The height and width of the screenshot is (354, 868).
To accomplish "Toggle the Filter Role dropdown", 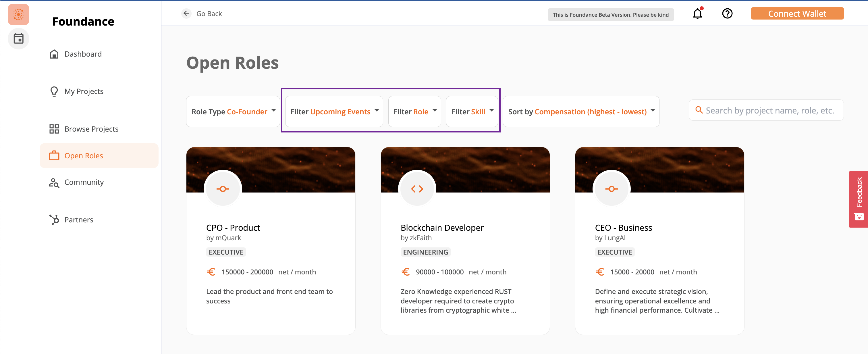I will (x=415, y=111).
